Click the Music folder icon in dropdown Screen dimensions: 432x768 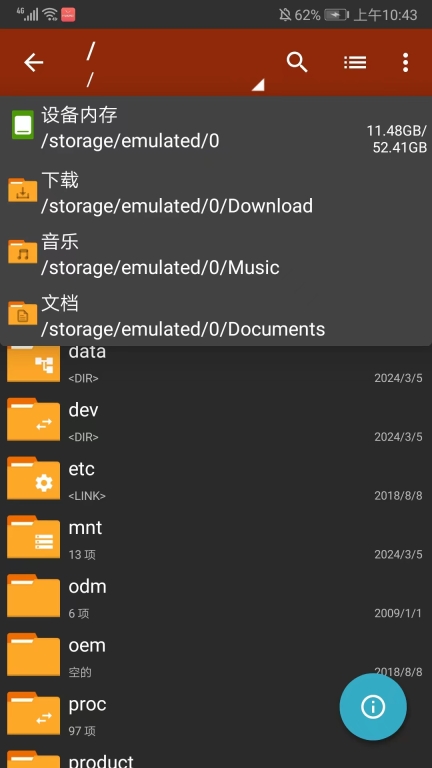tap(23, 251)
